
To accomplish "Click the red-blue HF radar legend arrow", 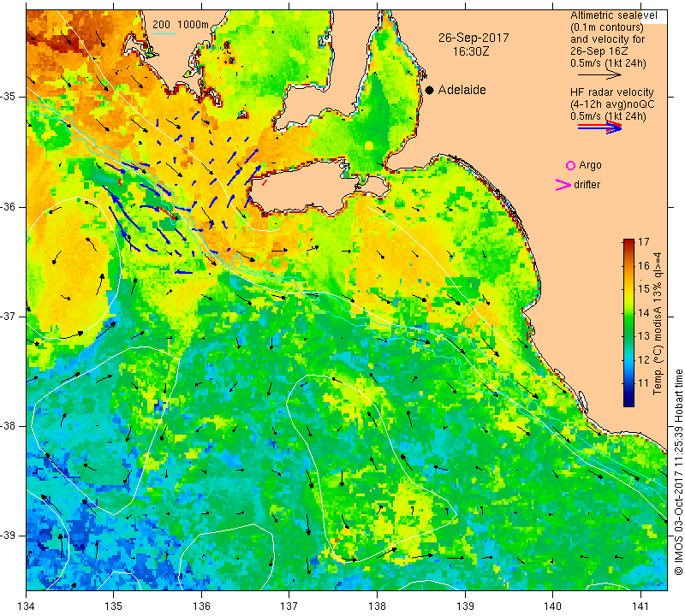I will click(x=599, y=127).
